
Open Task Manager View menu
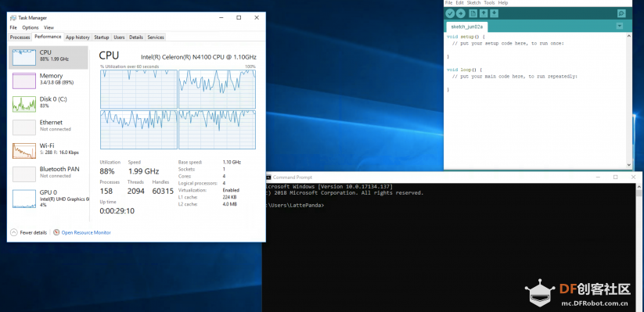(49, 27)
